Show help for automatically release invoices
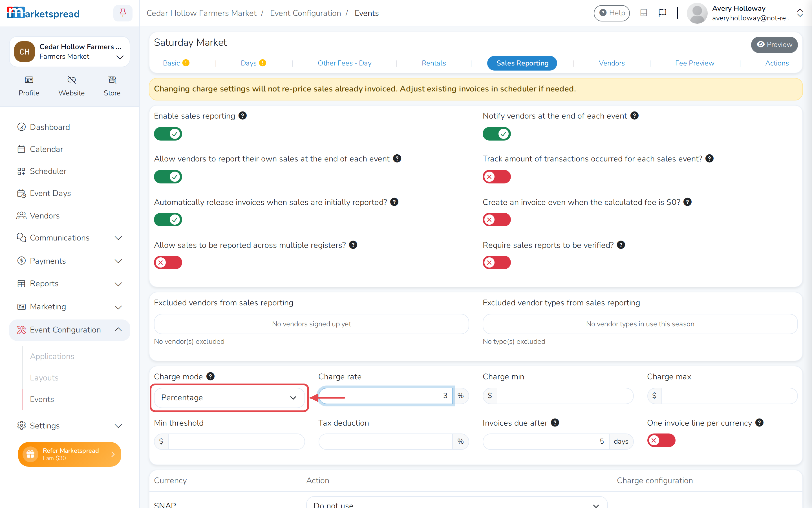The height and width of the screenshot is (508, 812). click(394, 202)
